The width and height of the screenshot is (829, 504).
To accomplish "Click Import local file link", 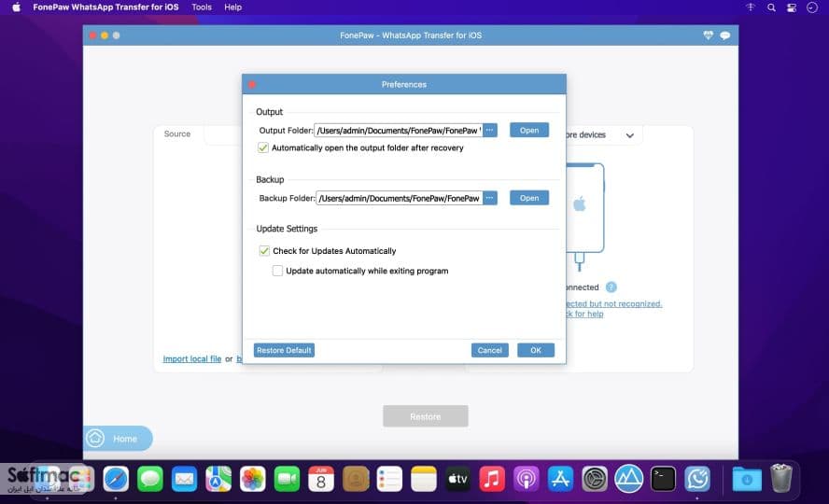I will coord(192,358).
